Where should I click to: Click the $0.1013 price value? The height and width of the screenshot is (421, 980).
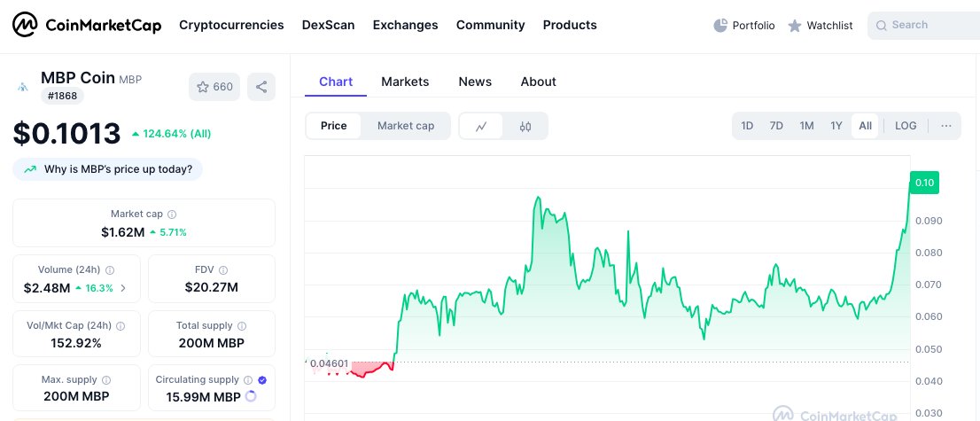coord(66,133)
